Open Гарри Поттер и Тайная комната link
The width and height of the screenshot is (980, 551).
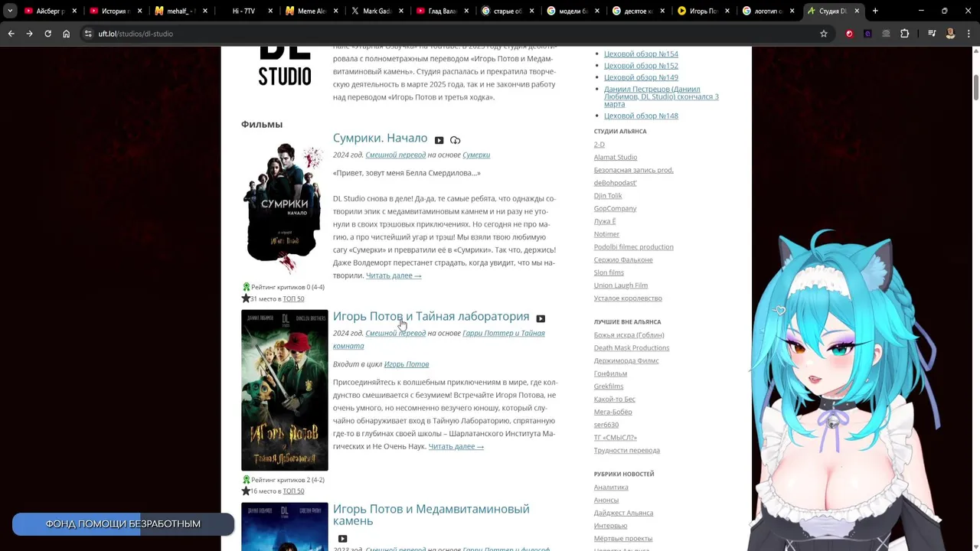pos(504,334)
